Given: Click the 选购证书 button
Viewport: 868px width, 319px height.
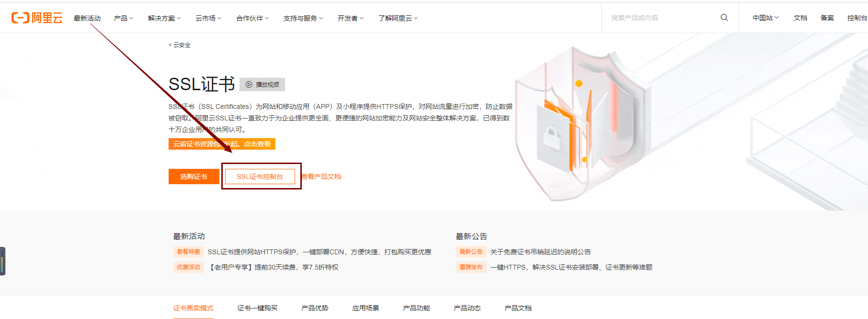Looking at the screenshot, I should point(194,177).
